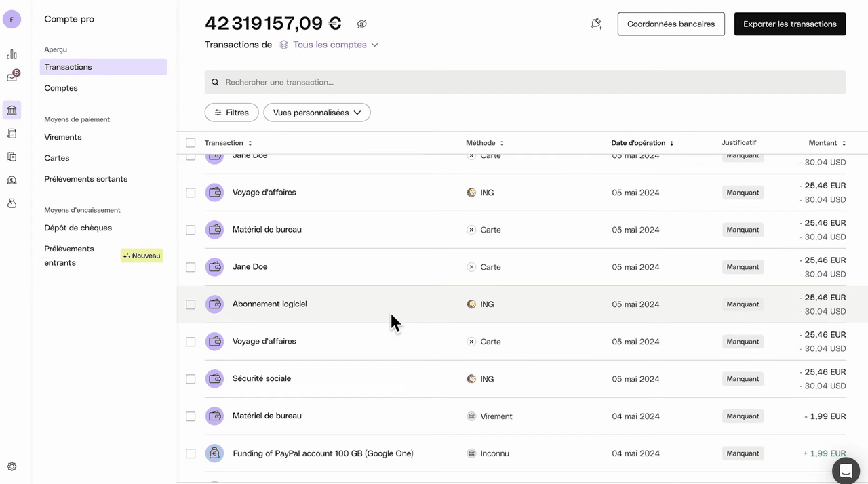
Task: Check the Sécurité sociale row checkbox
Action: pos(191,379)
